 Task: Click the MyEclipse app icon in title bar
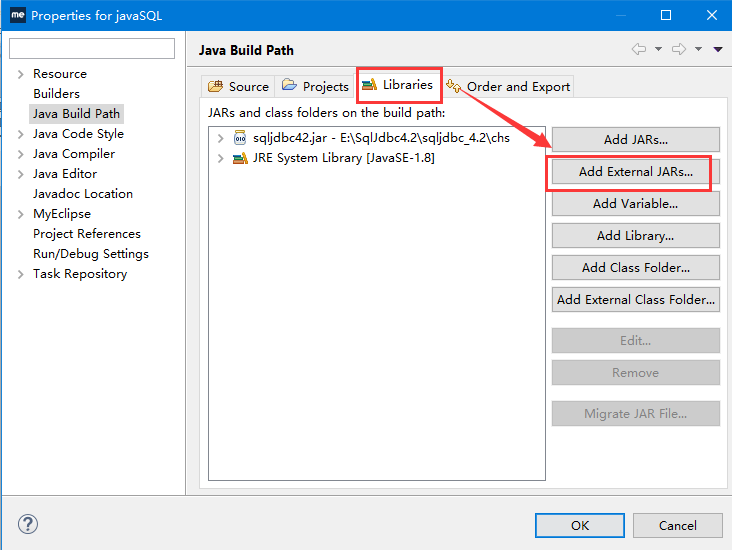(17, 15)
